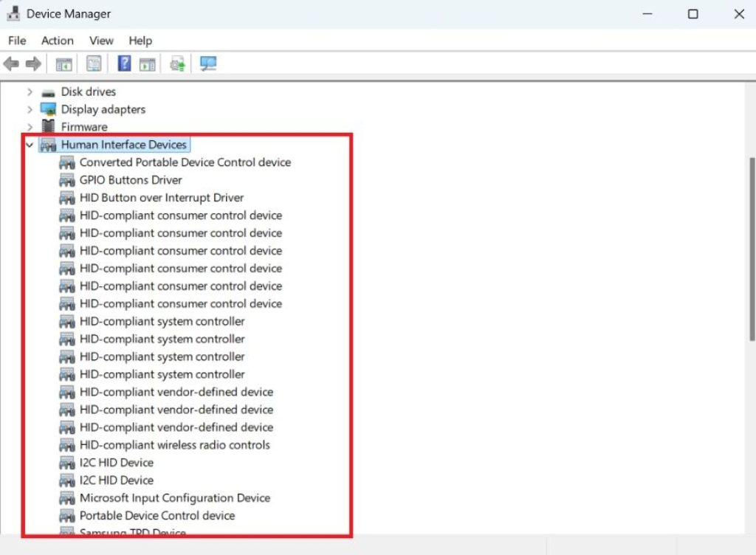
Task: Toggle the Show/Hide Action Pane toolbar icon
Action: [148, 63]
